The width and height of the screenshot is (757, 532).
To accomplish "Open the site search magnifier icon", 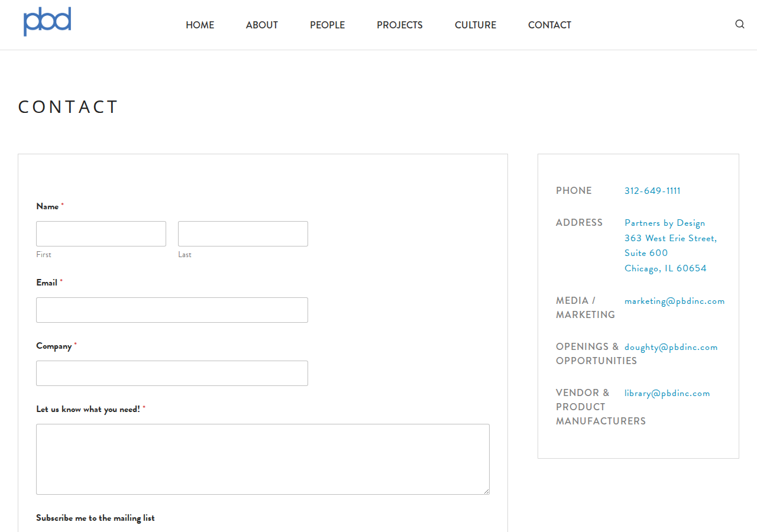I will (740, 24).
